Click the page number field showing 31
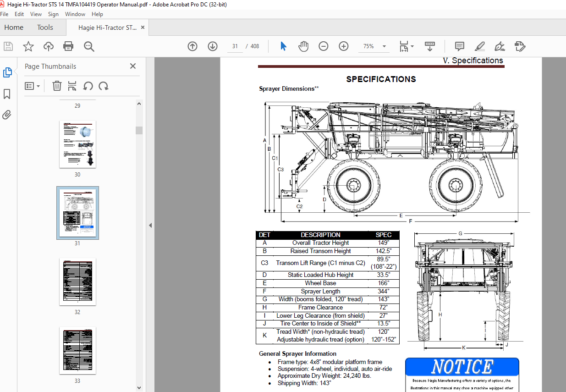 [235, 46]
